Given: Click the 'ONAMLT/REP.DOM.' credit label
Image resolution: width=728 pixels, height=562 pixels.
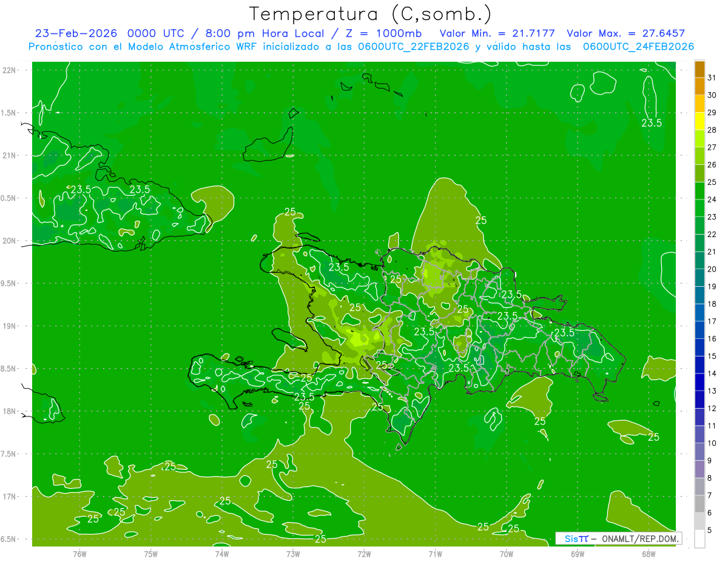Looking at the screenshot, I should tap(640, 538).
